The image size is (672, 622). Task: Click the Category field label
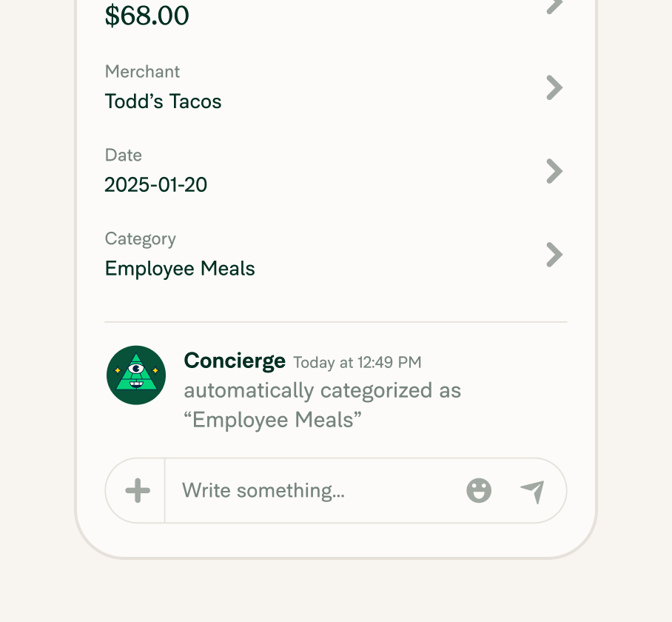(x=141, y=238)
